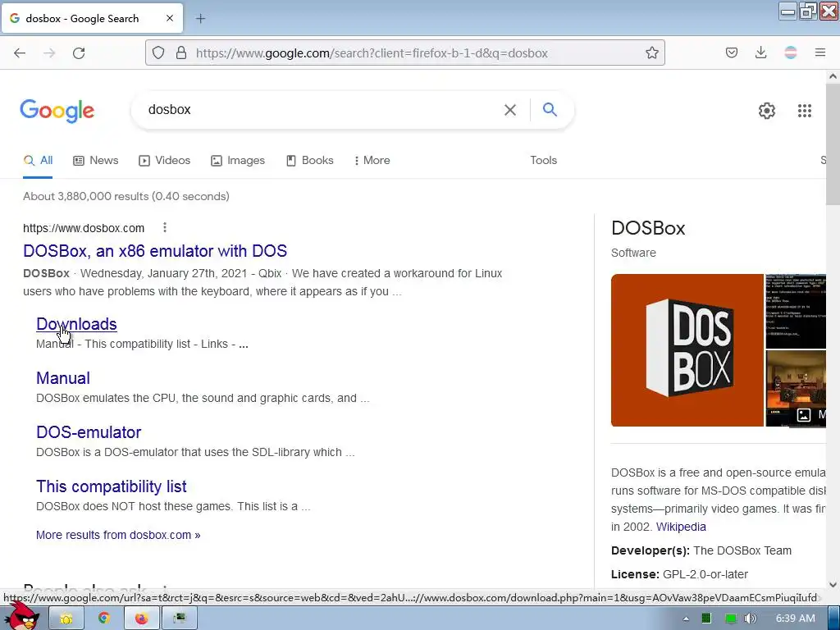The width and height of the screenshot is (840, 630).
Task: Submit search with magnifier icon
Action: click(x=550, y=110)
